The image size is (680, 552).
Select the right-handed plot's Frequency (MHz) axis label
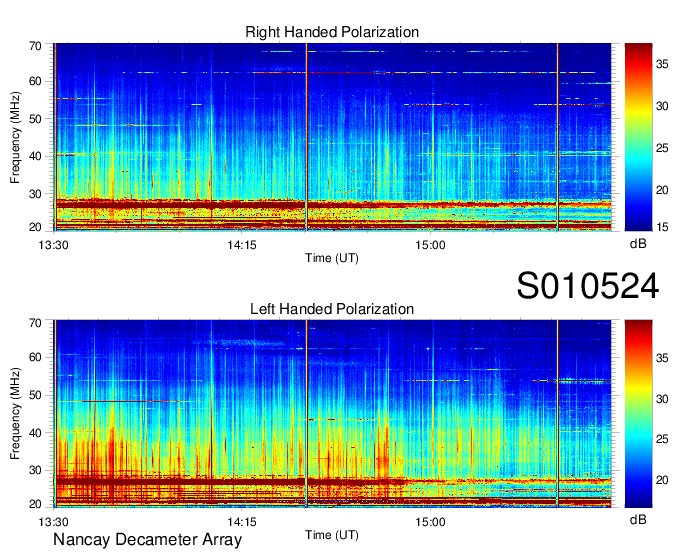pos(15,137)
